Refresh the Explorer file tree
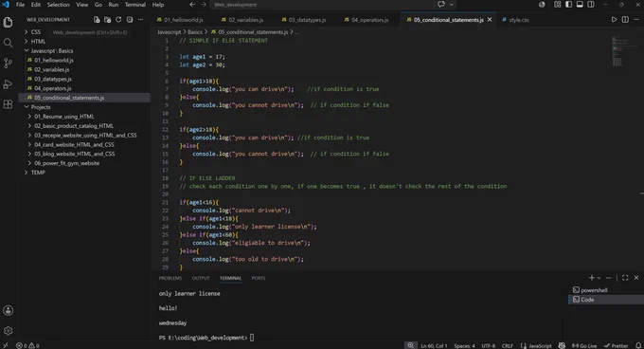This screenshot has width=644, height=349. coord(118,20)
